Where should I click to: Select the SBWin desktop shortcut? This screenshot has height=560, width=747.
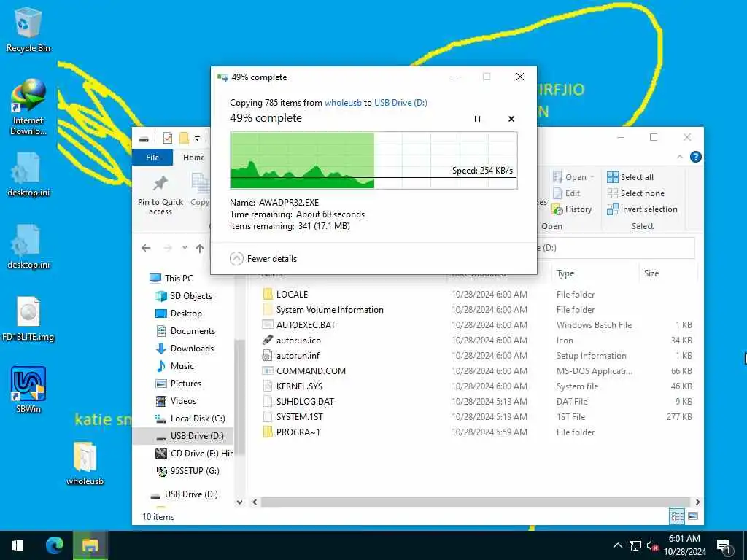(28, 389)
